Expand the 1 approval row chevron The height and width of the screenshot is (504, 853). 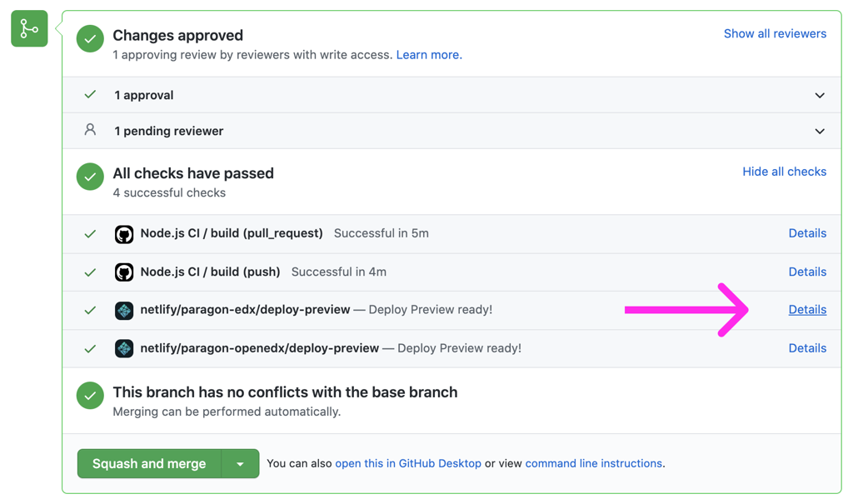[820, 95]
